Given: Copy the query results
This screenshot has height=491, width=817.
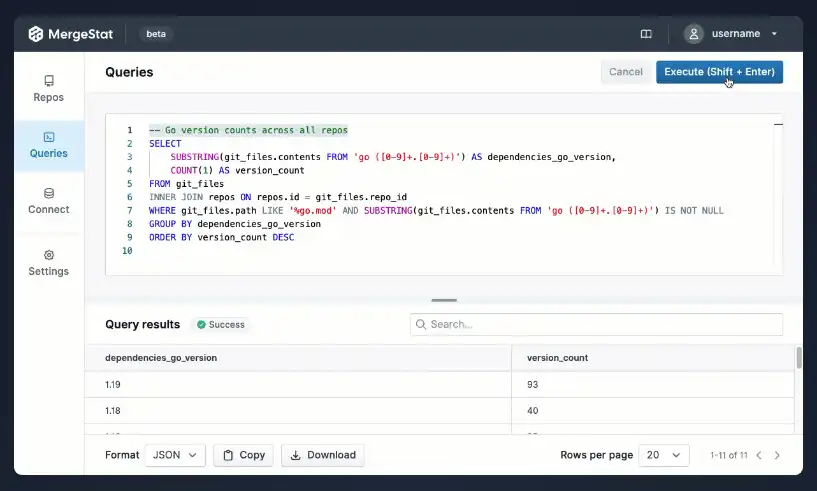Looking at the screenshot, I should tap(243, 455).
